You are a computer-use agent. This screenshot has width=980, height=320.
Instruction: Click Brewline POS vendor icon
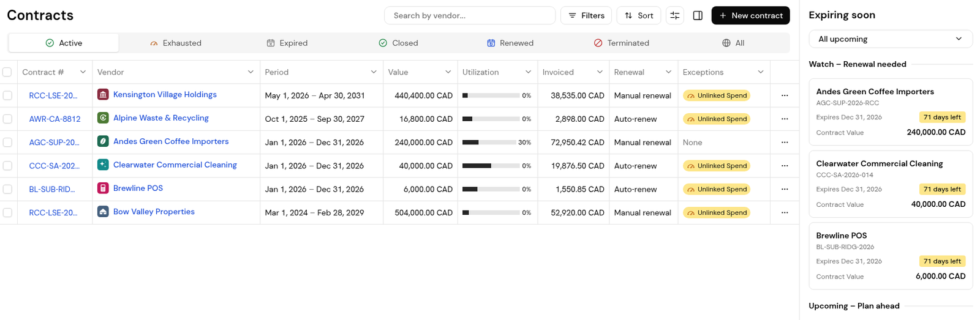103,188
